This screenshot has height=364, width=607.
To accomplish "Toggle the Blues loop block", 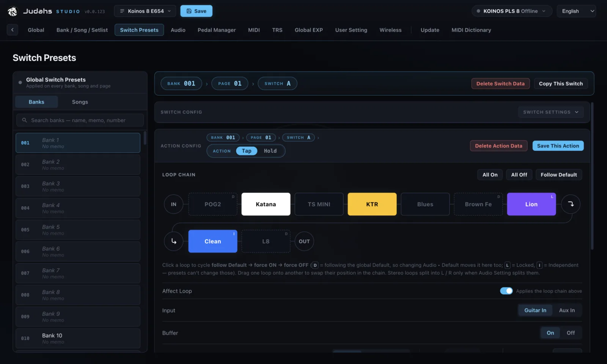I will (x=425, y=204).
